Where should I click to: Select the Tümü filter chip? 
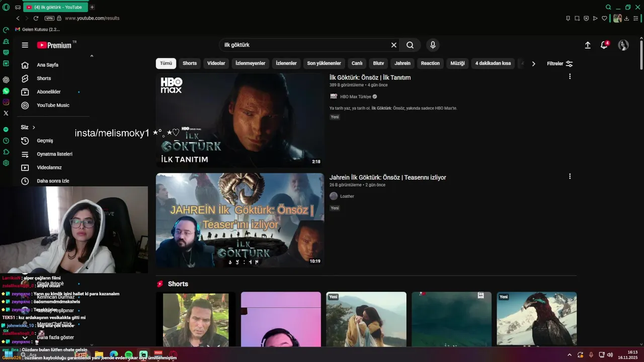coord(166,63)
